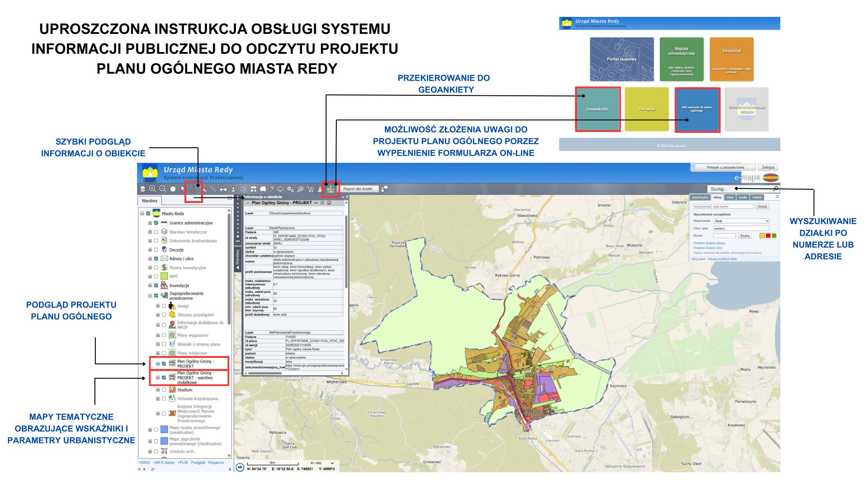Enable Warstwy tematyczne layer checkbox
The image size is (868, 488).
point(156,232)
